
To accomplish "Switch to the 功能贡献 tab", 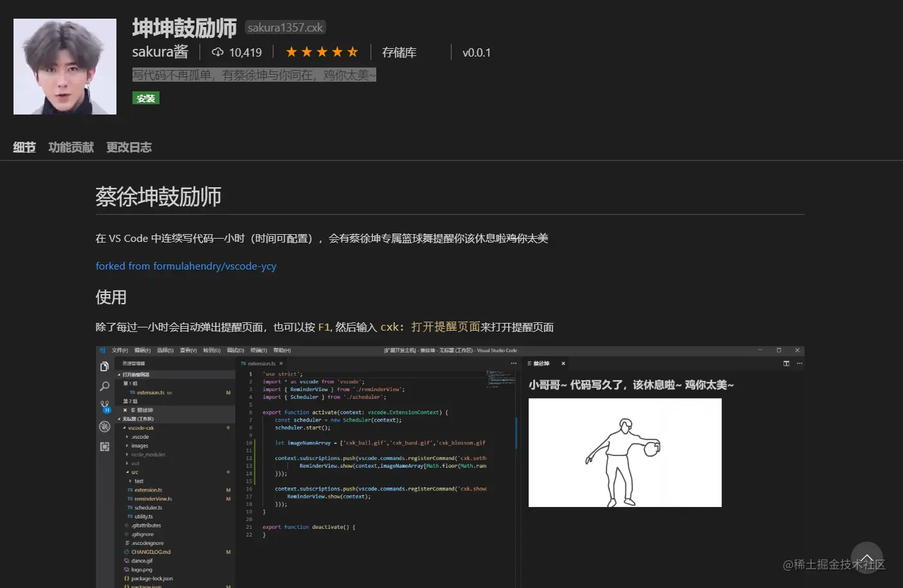I will 71,147.
